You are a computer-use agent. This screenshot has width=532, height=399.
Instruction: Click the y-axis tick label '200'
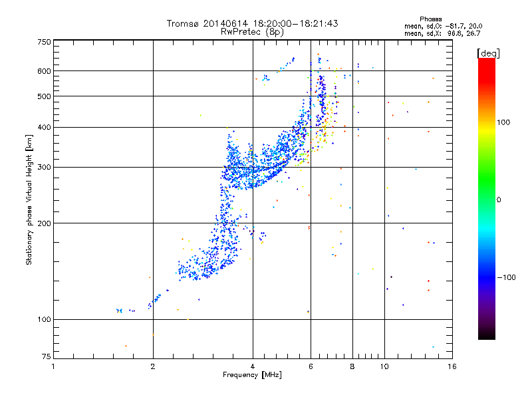(x=44, y=223)
